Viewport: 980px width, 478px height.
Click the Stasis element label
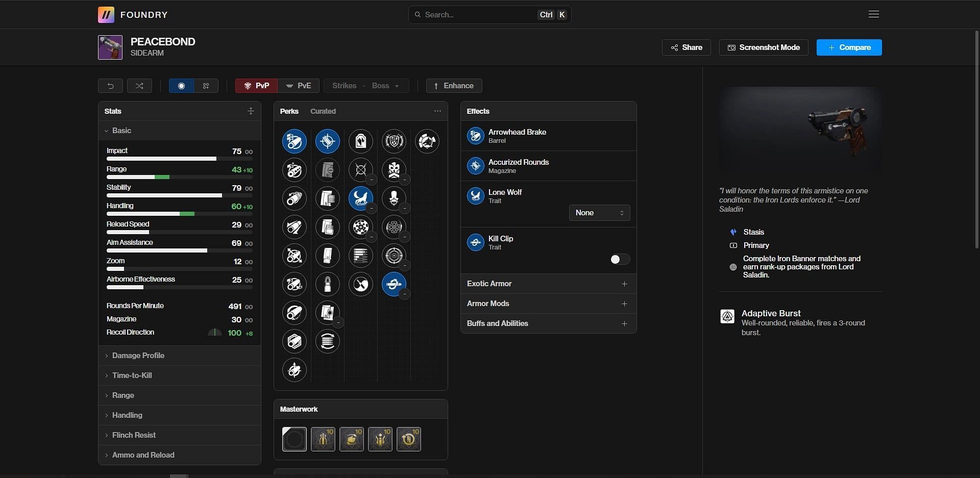pos(753,232)
